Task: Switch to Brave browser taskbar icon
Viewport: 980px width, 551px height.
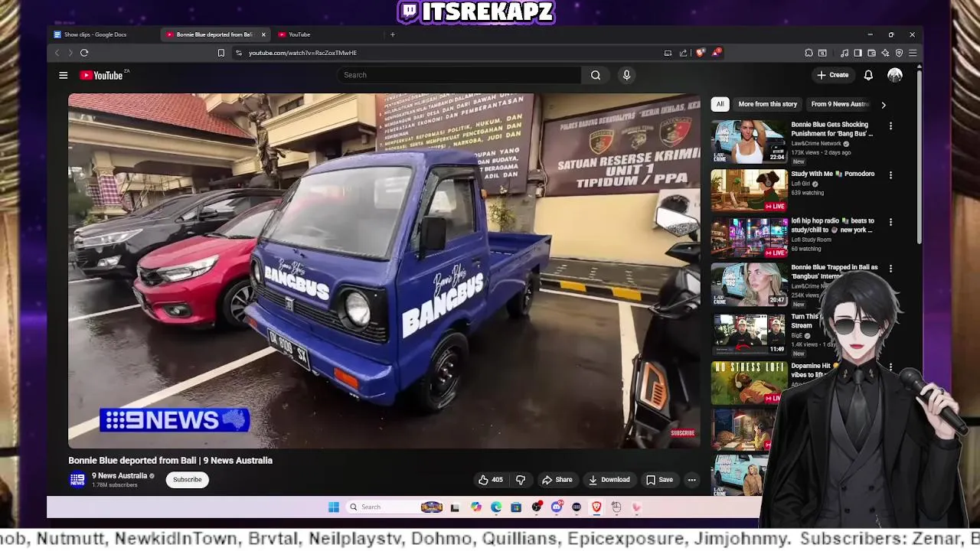Action: 596,507
